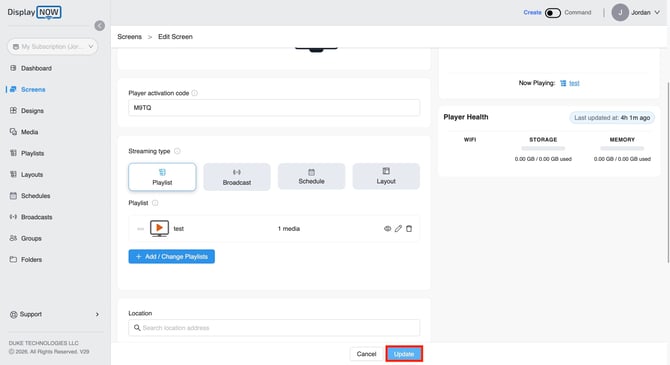Preview the test playlist with eye icon

(x=388, y=229)
